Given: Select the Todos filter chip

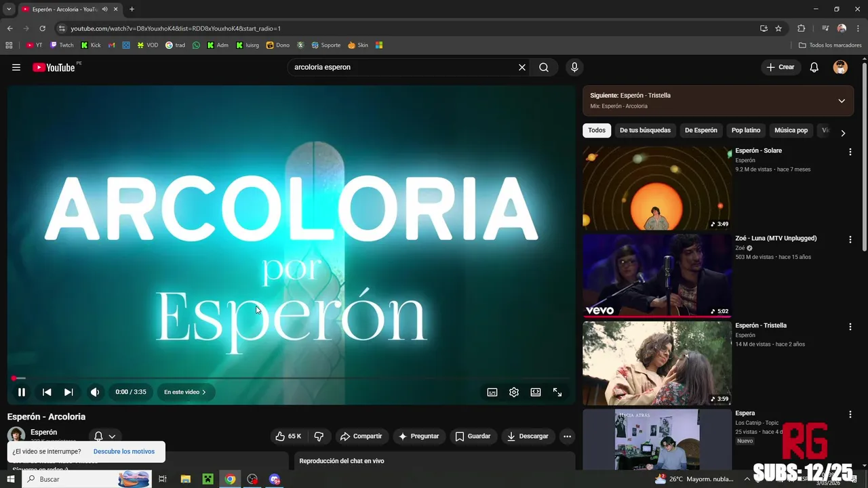Looking at the screenshot, I should (597, 130).
